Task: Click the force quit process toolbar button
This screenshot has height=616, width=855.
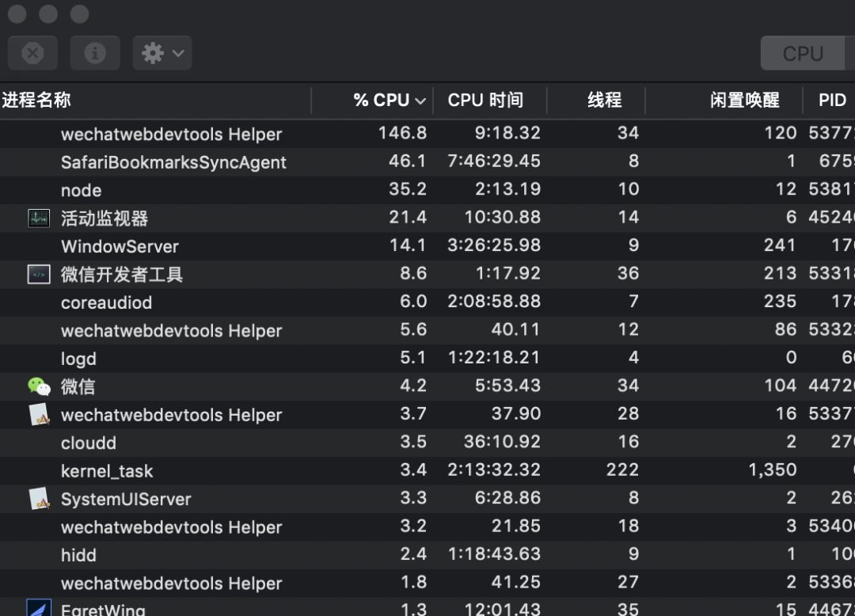Action: pos(32,53)
